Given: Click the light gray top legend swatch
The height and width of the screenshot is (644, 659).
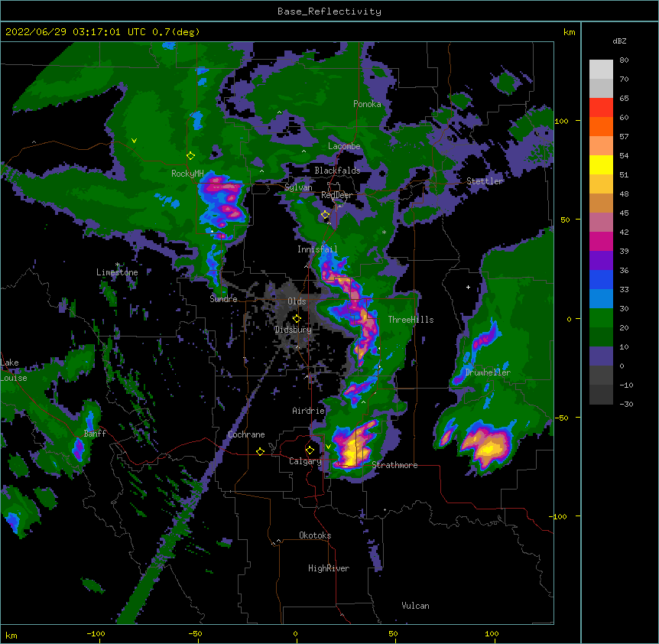Looking at the screenshot, I should point(601,70).
